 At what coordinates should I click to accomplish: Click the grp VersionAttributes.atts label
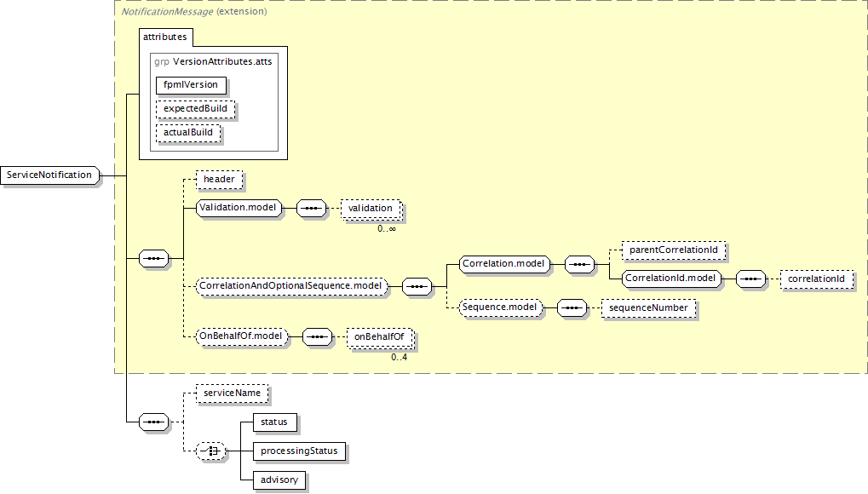213,61
